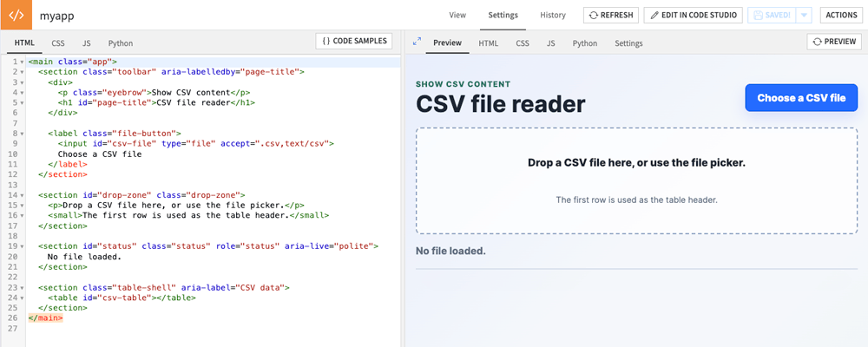This screenshot has height=347, width=868.
Task: Open the ACTIONS menu
Action: pyautogui.click(x=841, y=15)
